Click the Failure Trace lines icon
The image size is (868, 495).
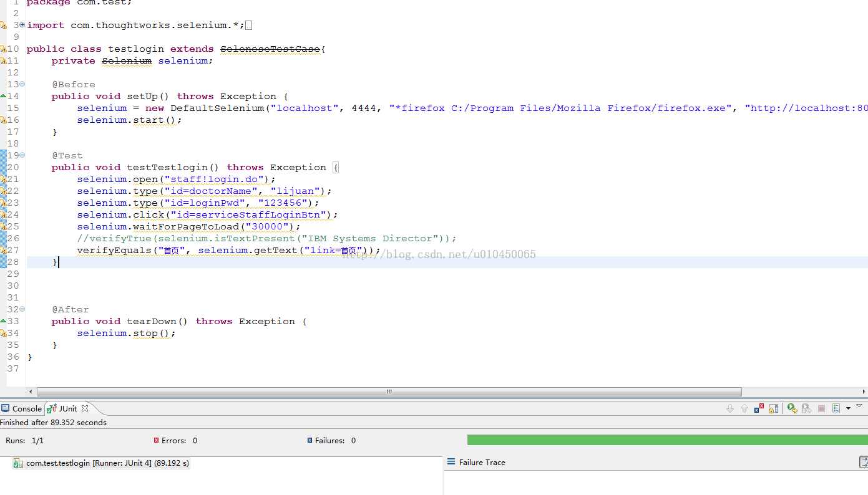point(451,462)
